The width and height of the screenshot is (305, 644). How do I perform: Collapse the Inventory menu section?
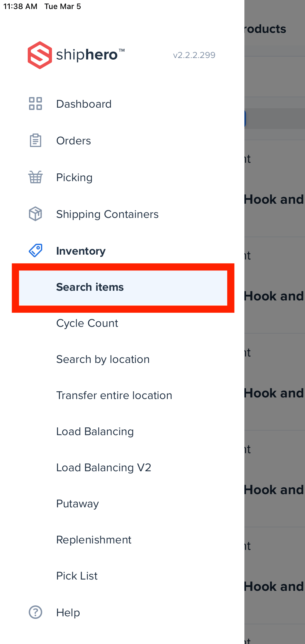tap(81, 251)
